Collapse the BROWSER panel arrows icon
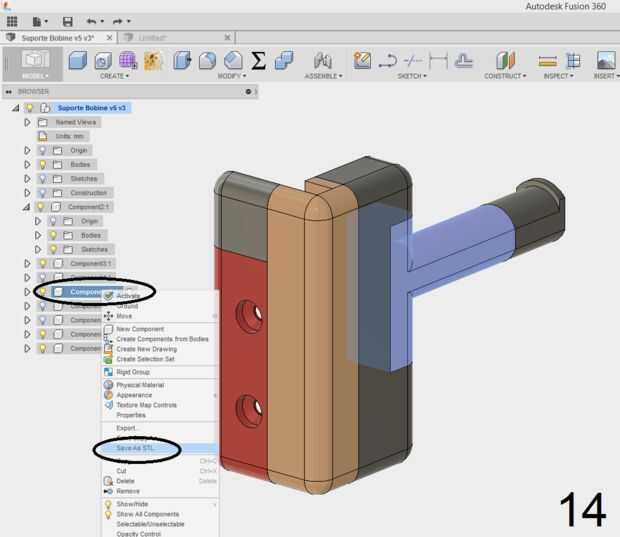Screen dimensions: 620x537 [9, 92]
